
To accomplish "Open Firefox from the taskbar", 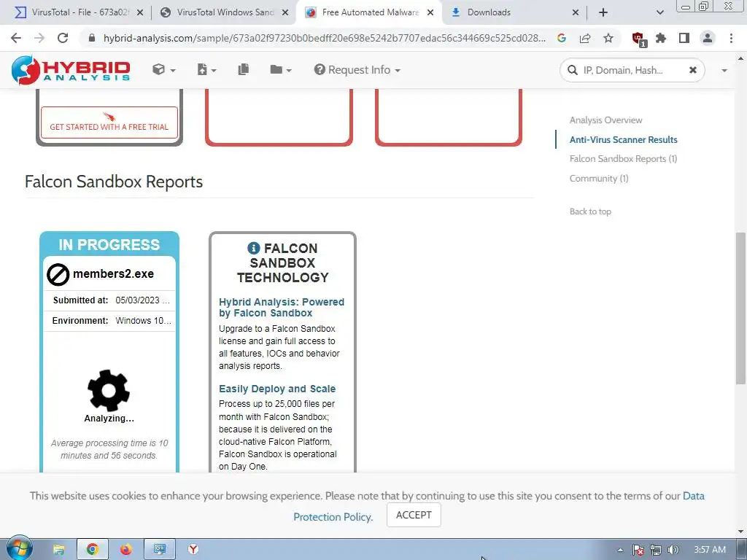I will click(125, 550).
